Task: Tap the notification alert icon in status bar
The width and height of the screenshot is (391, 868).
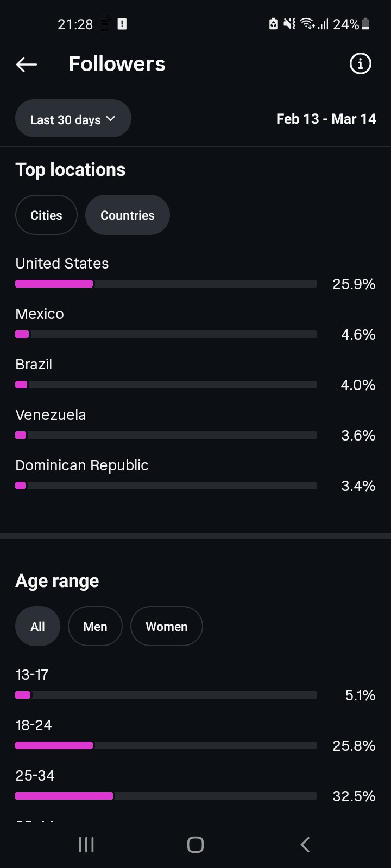Action: pos(122,24)
